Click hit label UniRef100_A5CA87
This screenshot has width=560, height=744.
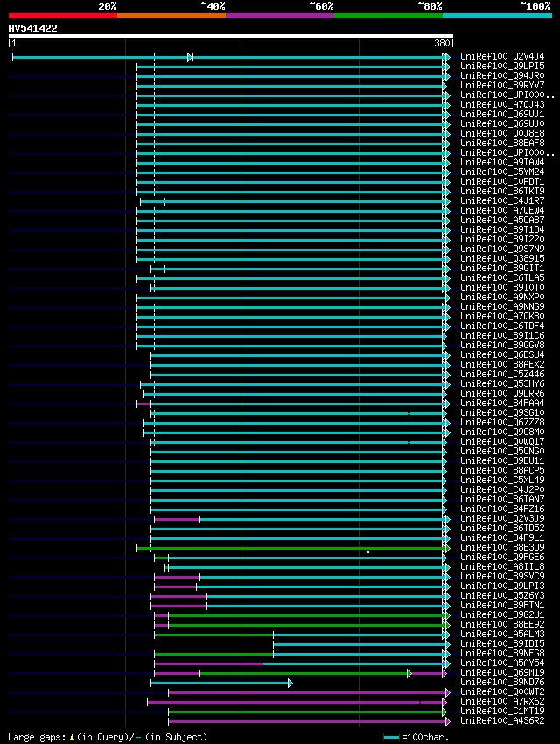pos(502,221)
